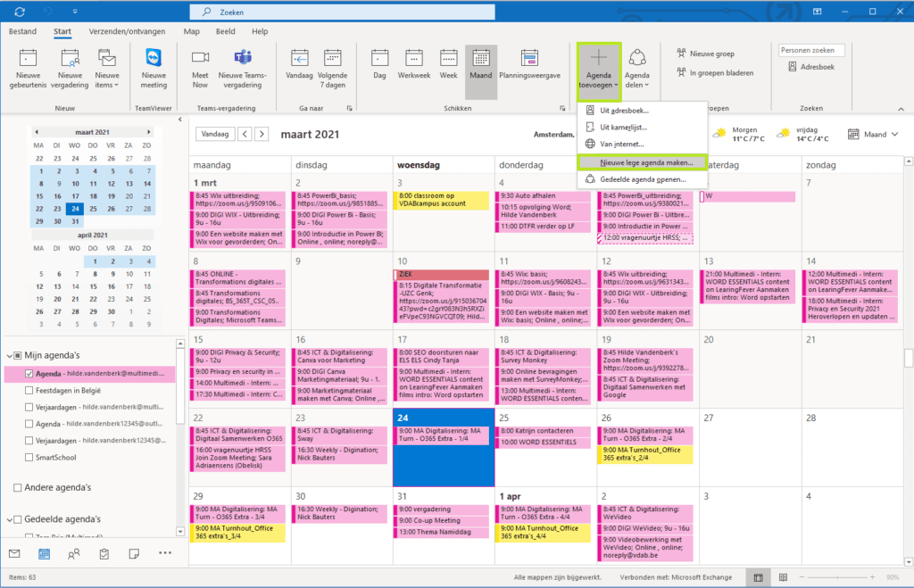Choose Uit kamerlijst... from the menu
This screenshot has height=588, width=914.
pos(642,128)
